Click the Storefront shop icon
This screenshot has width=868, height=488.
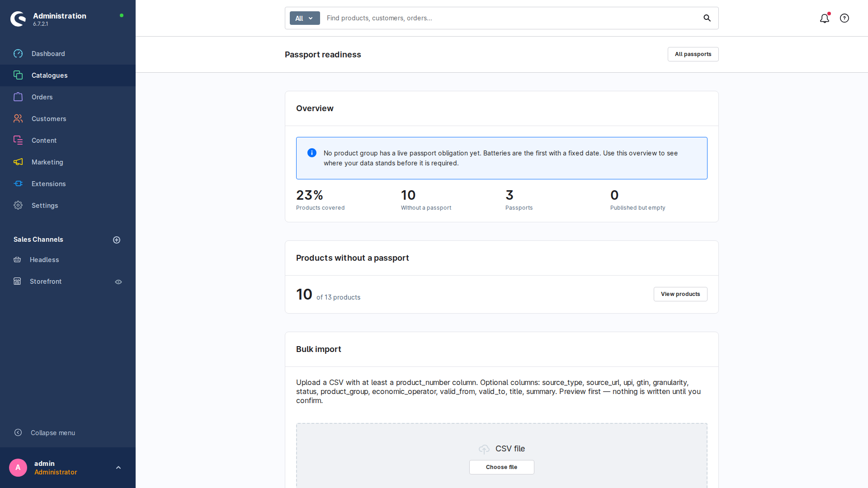pyautogui.click(x=17, y=282)
